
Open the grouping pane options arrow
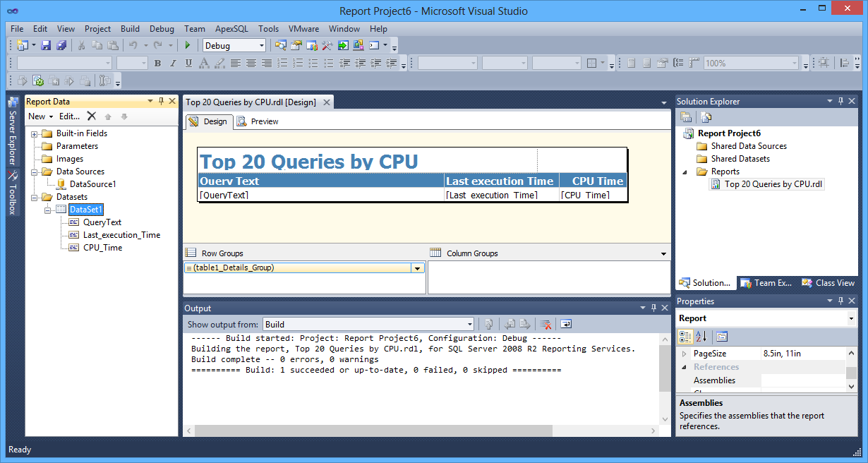(663, 254)
